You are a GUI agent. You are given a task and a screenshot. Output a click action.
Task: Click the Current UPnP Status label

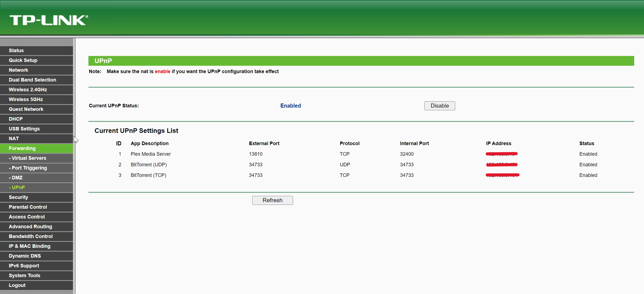tap(114, 106)
